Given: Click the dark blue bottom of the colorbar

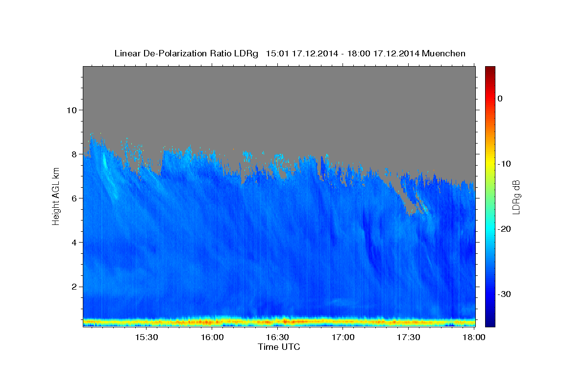Looking at the screenshot, I should (x=490, y=321).
